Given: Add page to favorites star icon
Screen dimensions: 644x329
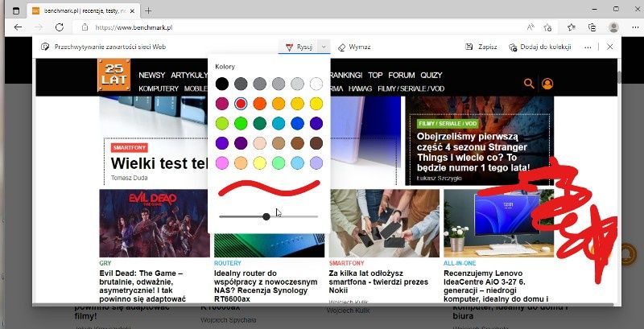Looking at the screenshot, I should pyautogui.click(x=547, y=27).
